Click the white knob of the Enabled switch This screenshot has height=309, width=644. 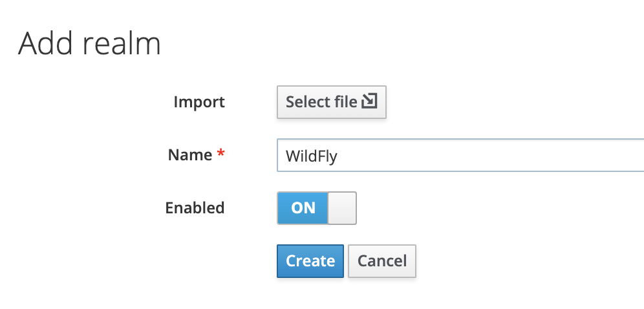[341, 208]
